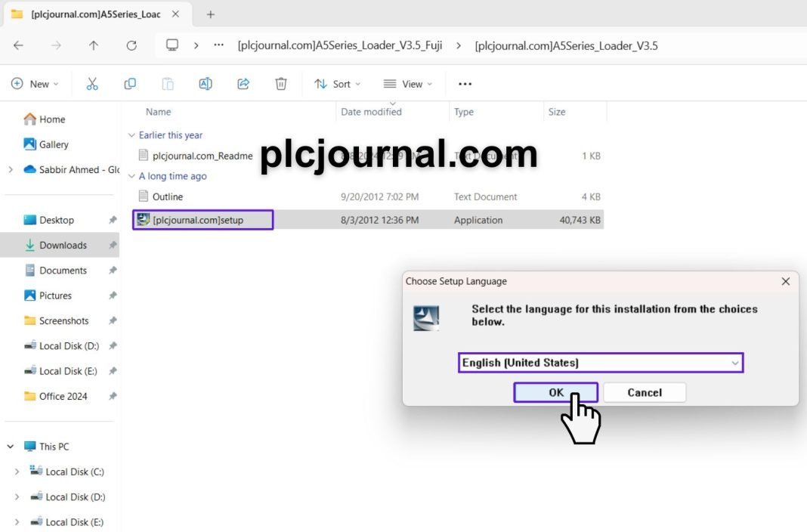The image size is (807, 532).
Task: Refresh the current folder view
Action: click(131, 45)
